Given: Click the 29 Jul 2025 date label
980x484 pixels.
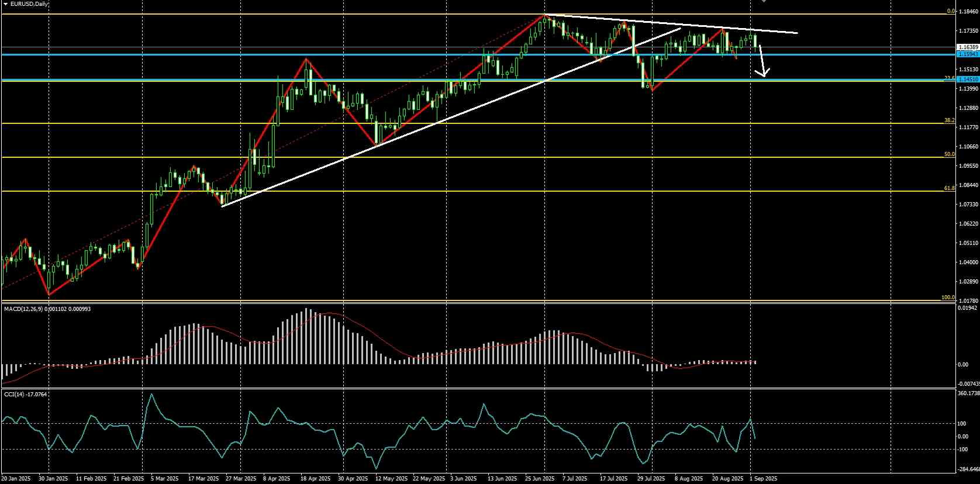Looking at the screenshot, I should (x=651, y=479).
